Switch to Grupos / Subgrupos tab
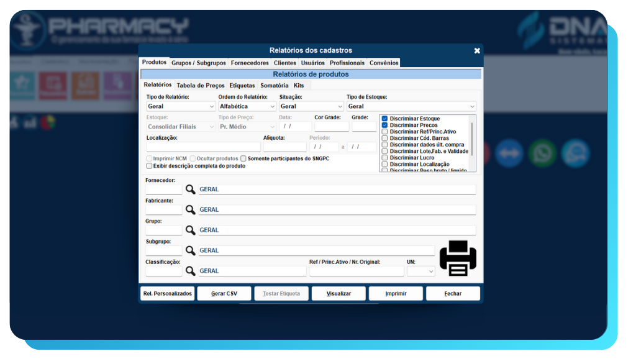 198,63
